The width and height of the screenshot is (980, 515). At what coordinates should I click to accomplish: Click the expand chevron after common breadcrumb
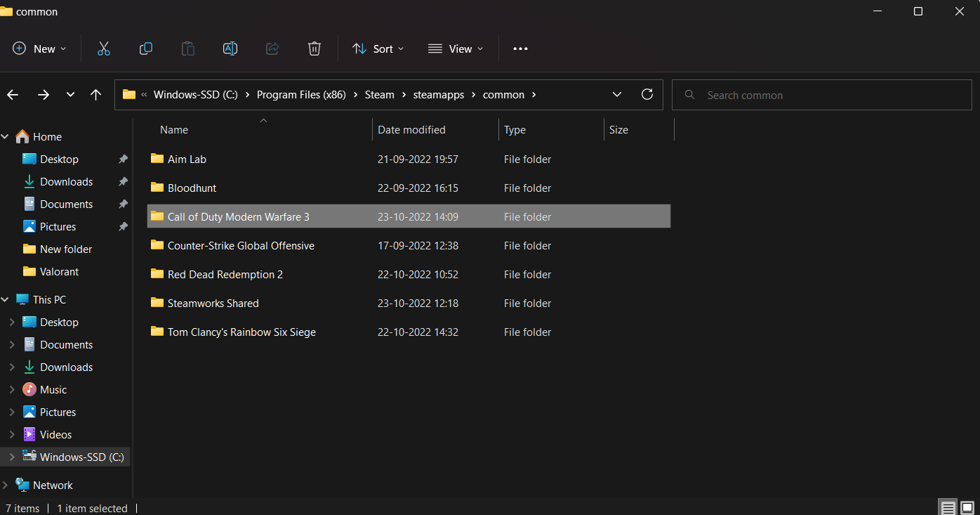[x=534, y=95]
